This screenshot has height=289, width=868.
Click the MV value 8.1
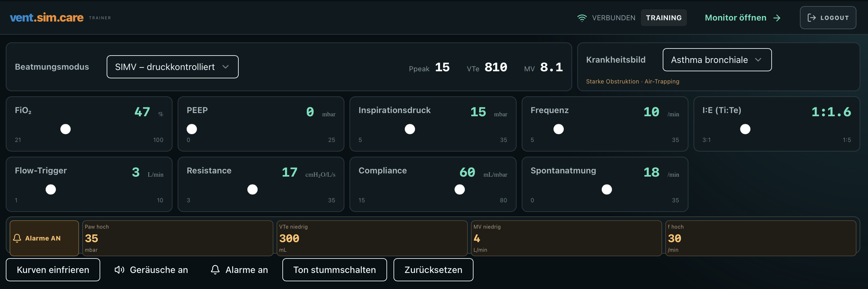(551, 67)
